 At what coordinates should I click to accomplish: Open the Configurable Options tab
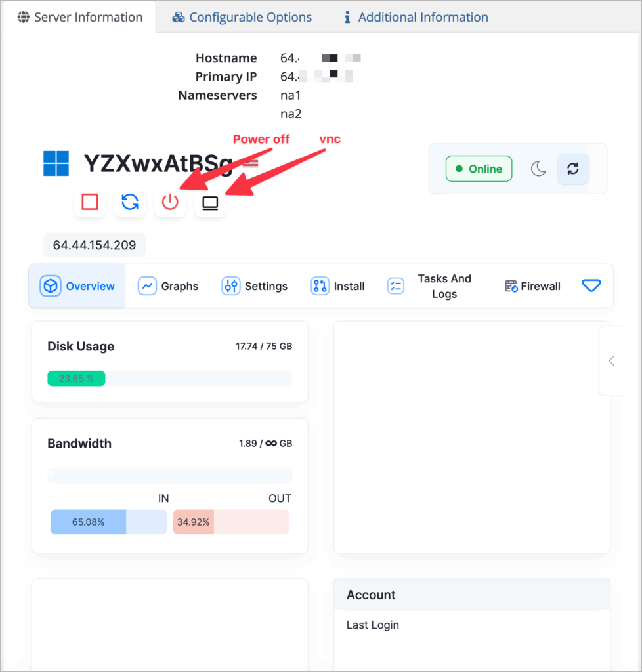click(242, 17)
